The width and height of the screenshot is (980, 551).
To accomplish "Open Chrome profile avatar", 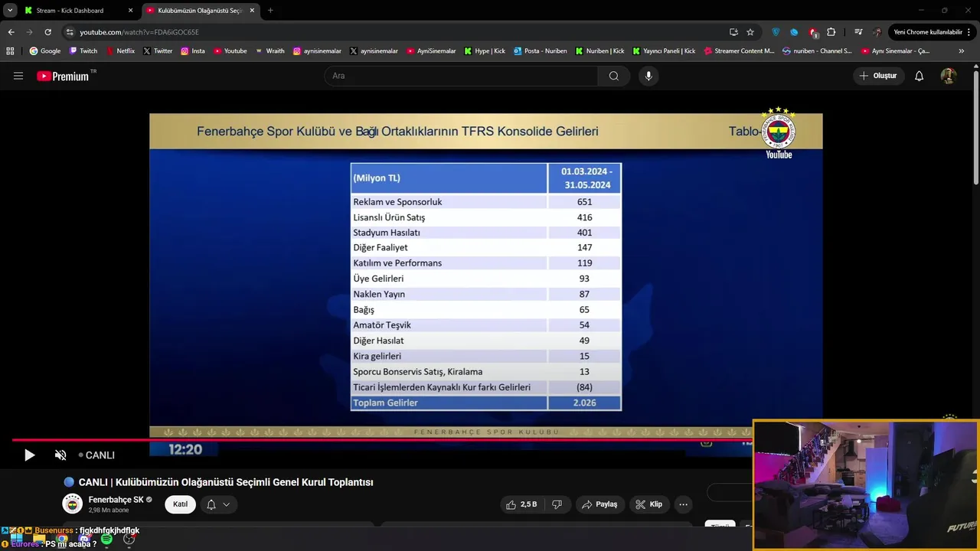I will 877,32.
